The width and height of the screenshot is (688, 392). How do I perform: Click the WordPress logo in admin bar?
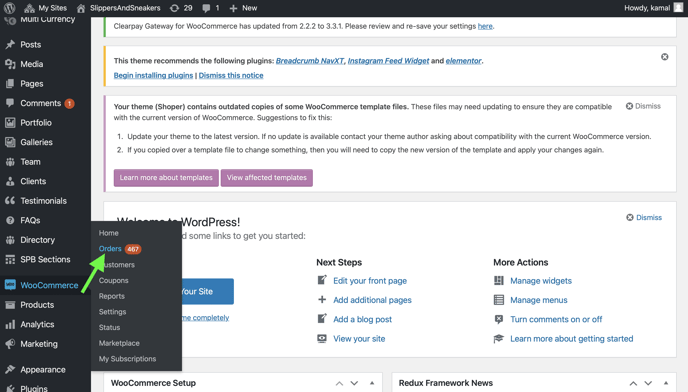pos(10,8)
